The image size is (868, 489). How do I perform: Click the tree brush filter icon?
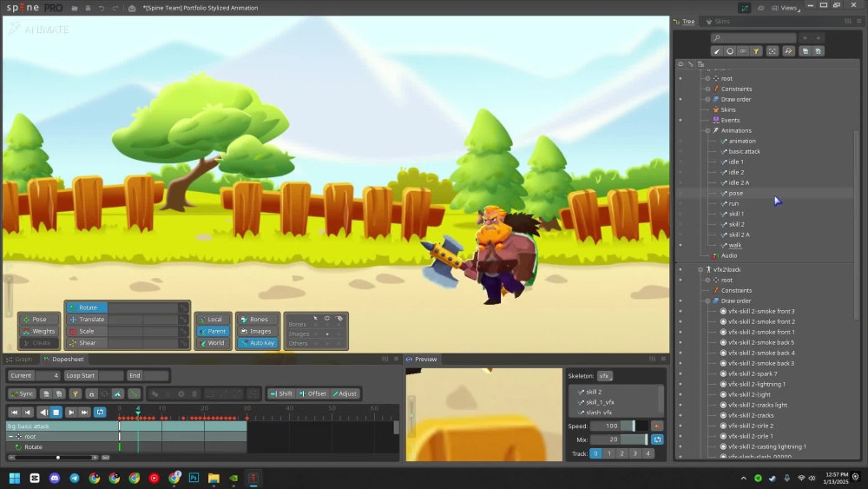point(717,51)
